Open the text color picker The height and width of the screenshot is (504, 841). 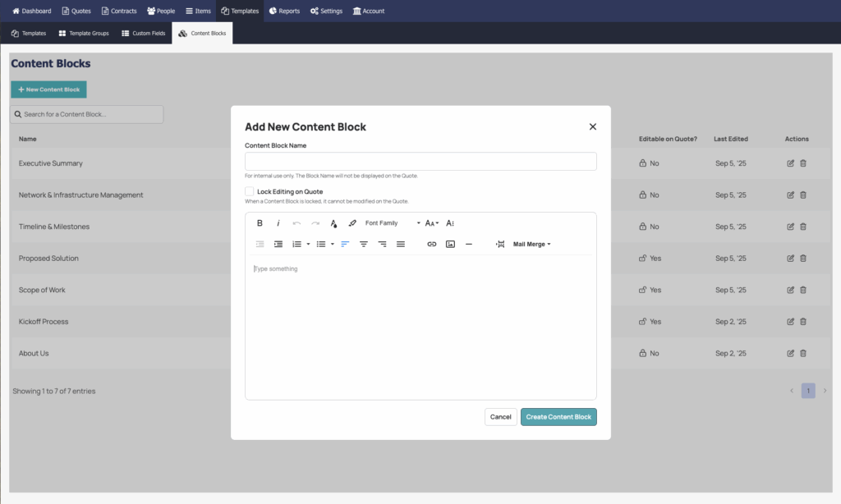pos(333,223)
